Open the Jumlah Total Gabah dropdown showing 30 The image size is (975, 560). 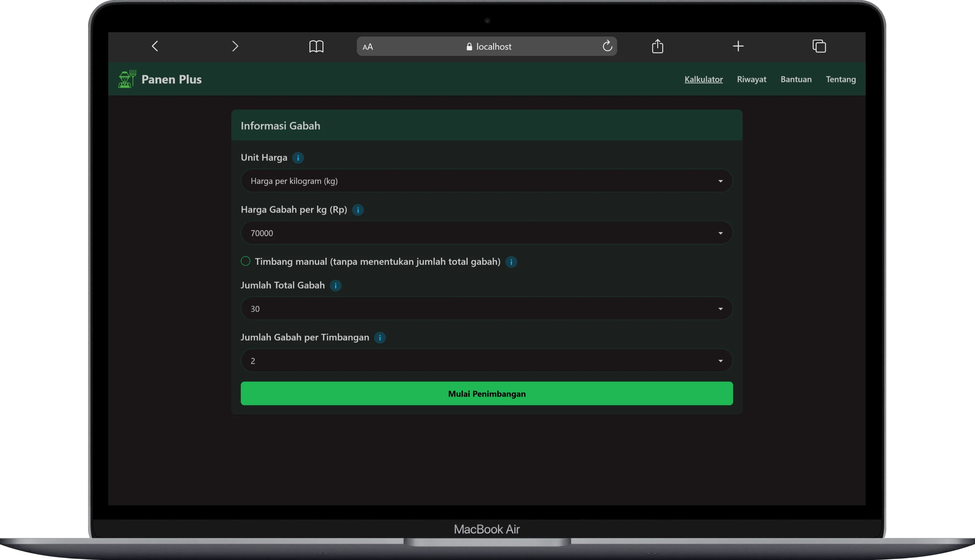(x=486, y=308)
